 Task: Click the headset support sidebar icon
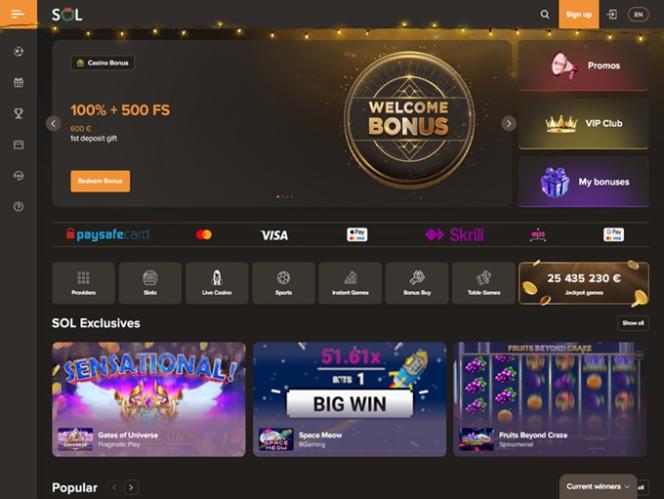pos(18,175)
